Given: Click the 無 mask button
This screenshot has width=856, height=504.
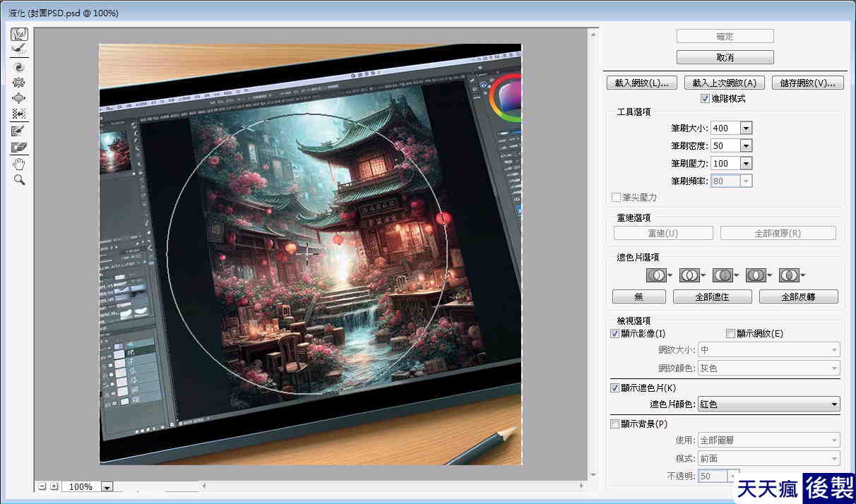Looking at the screenshot, I should pos(639,296).
